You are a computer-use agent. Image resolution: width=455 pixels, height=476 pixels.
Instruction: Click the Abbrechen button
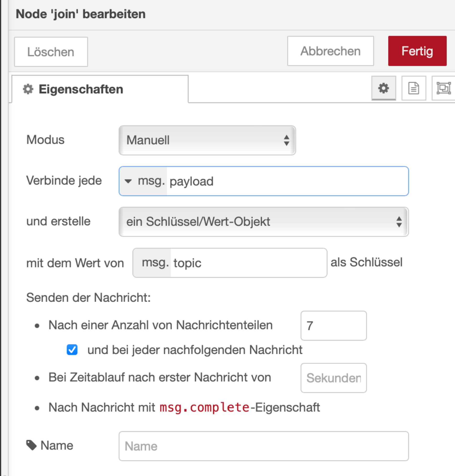330,51
